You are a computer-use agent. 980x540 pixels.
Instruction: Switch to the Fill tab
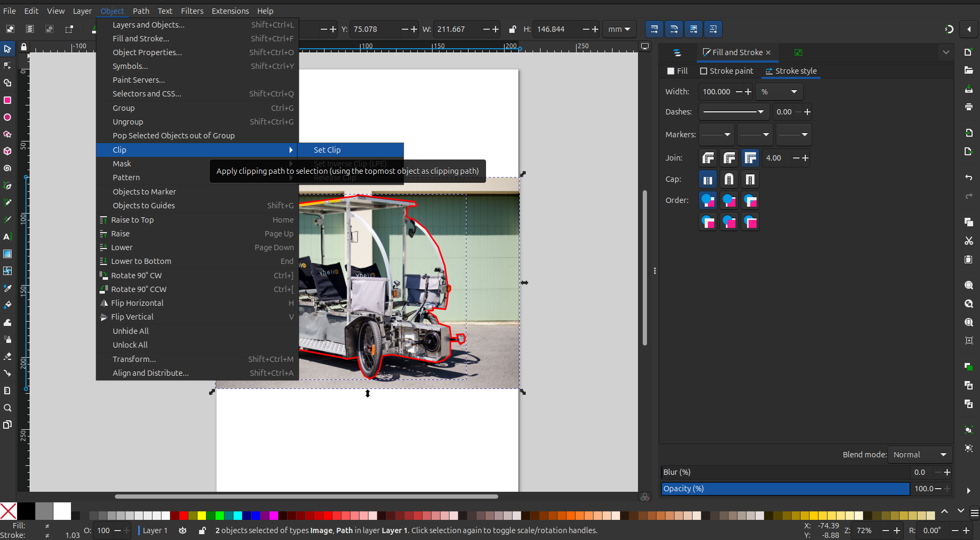pos(677,71)
